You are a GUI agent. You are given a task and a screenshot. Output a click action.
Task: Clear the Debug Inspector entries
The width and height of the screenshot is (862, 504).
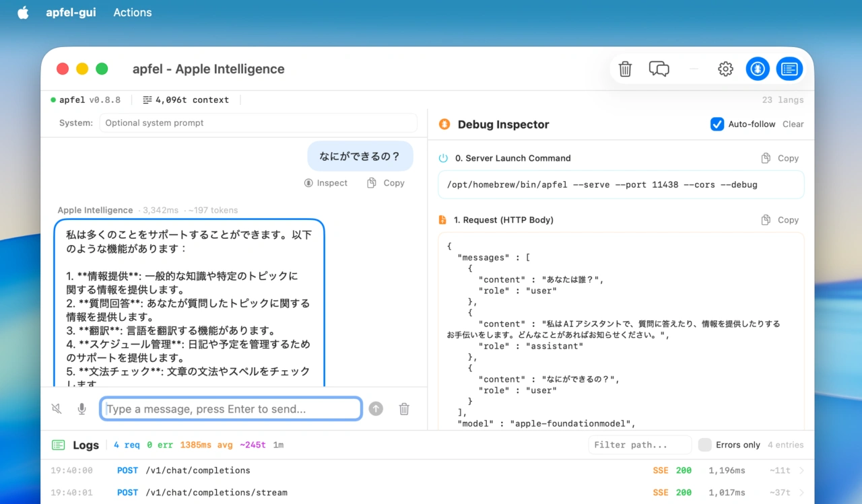793,124
